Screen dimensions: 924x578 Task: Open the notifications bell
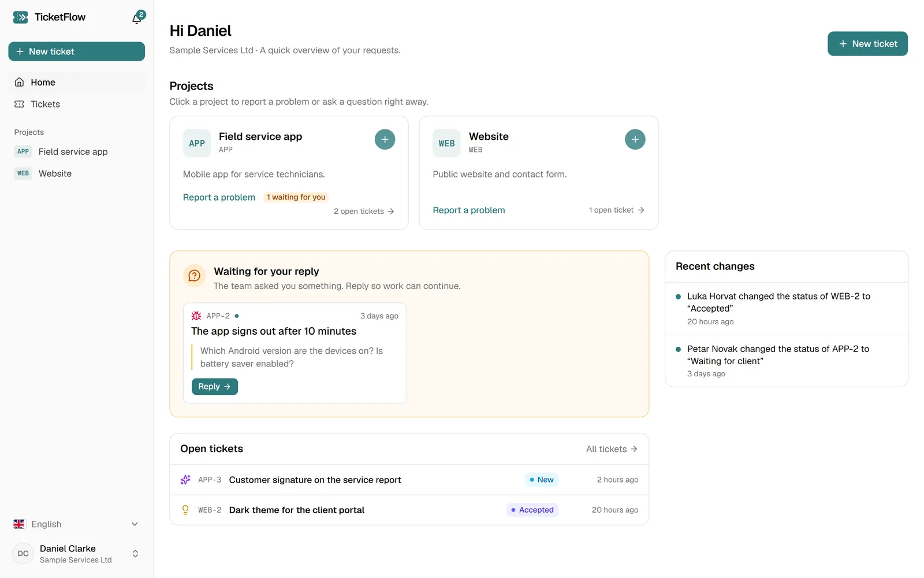tap(137, 18)
